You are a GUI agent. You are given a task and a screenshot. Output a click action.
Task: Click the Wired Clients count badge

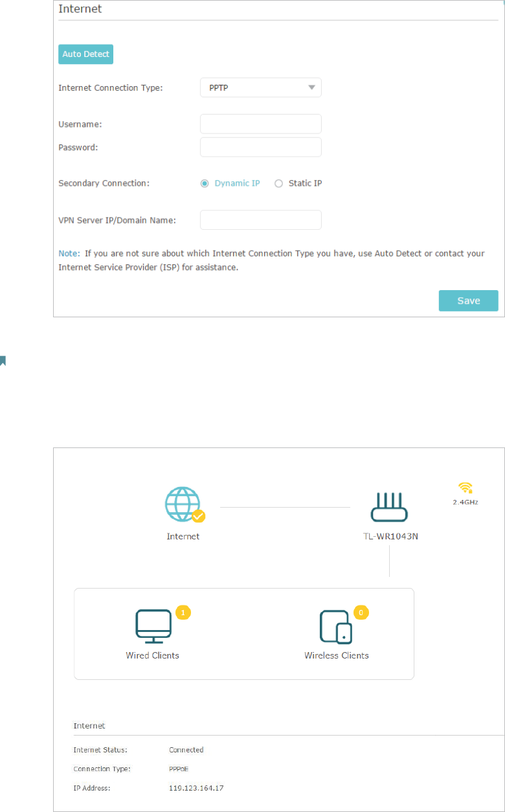click(183, 612)
